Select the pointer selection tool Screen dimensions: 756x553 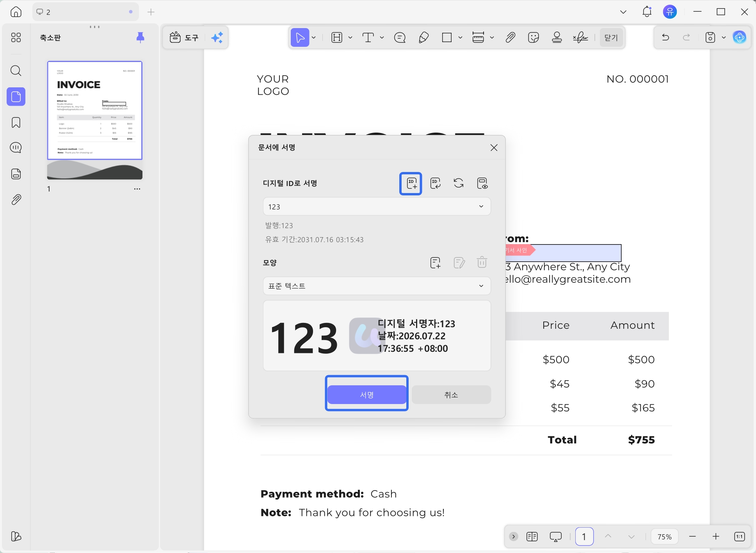click(300, 37)
